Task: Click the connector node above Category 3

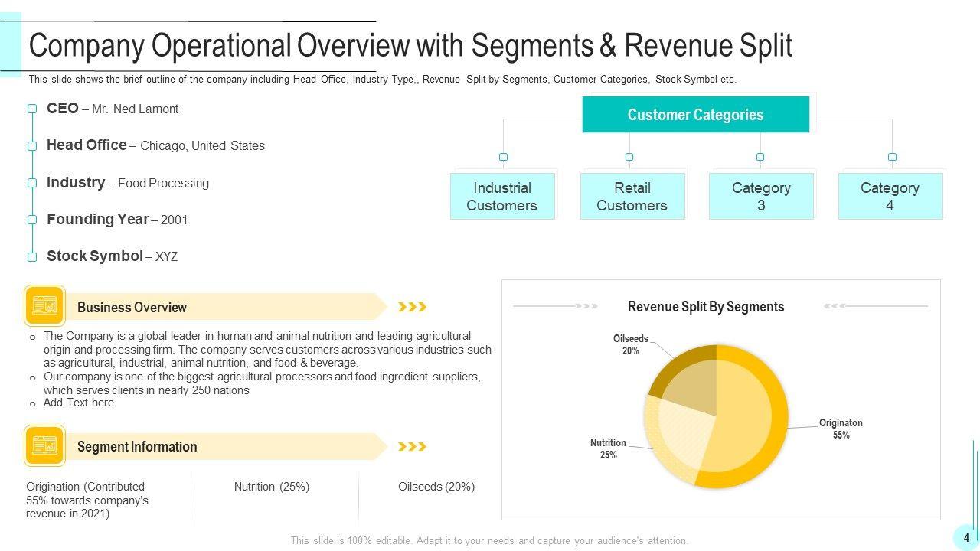Action: tap(760, 157)
